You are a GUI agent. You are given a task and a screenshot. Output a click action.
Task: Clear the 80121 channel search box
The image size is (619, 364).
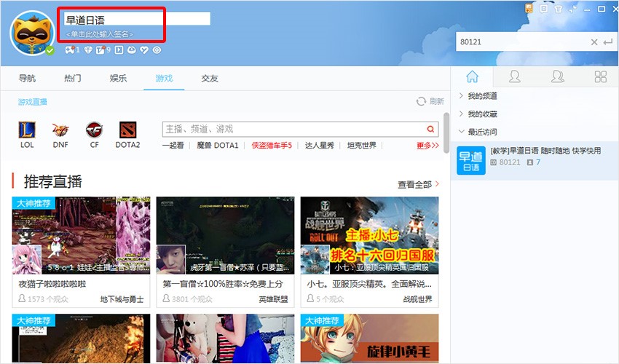click(594, 42)
